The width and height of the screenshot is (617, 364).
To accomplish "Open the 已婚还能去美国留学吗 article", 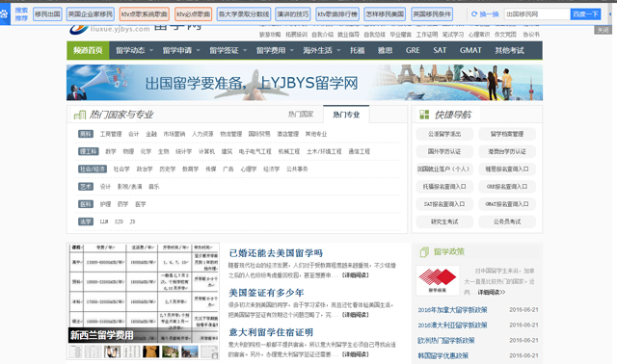I will [276, 253].
